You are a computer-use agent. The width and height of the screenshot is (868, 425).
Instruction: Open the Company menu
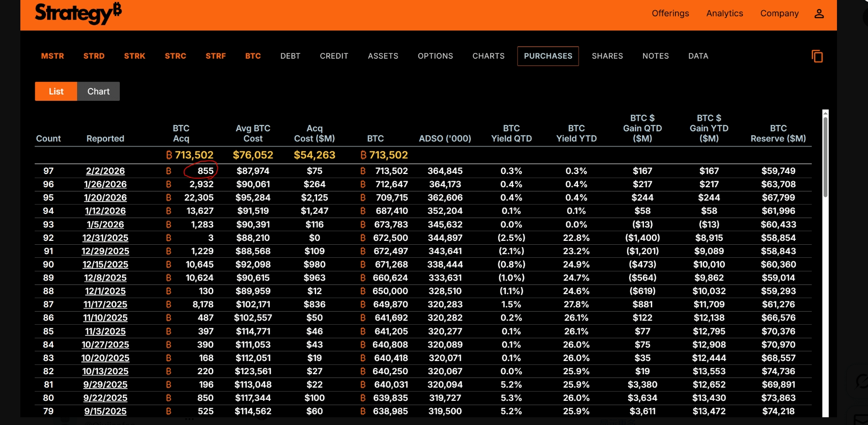779,14
